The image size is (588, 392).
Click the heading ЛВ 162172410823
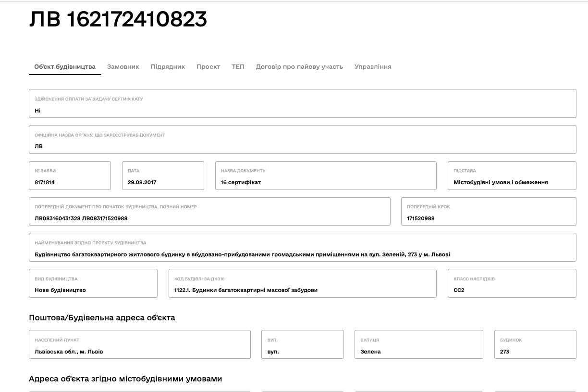pos(118,19)
